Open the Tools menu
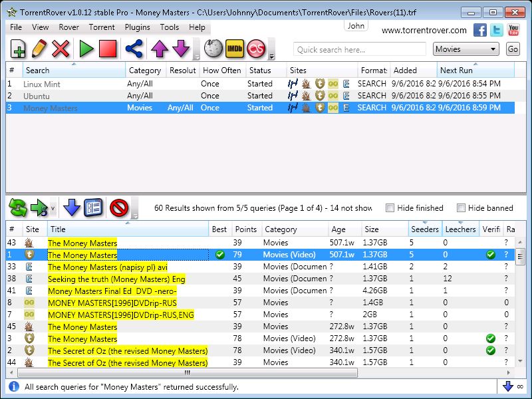Viewport: 532px width, 399px height. (x=170, y=27)
